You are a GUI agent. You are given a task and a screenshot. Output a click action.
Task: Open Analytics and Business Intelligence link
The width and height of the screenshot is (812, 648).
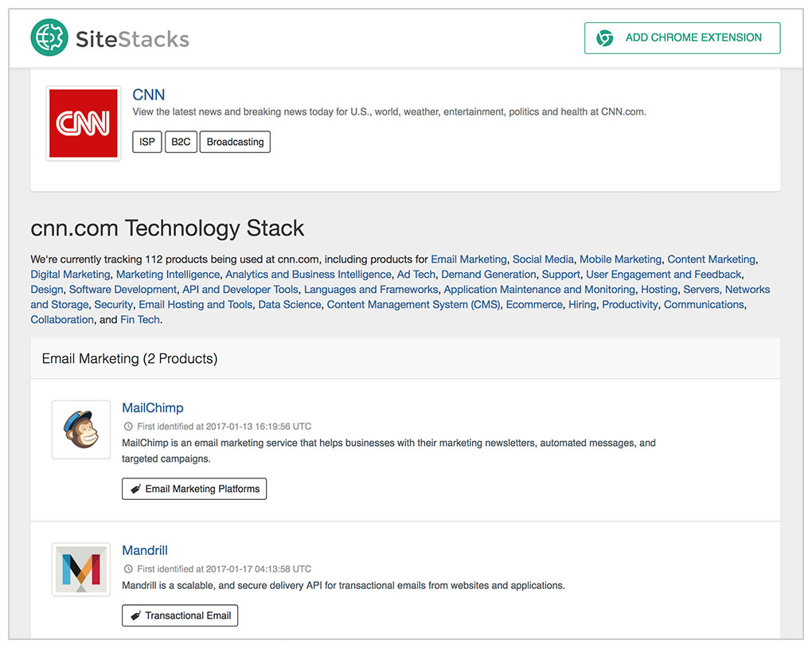[308, 275]
